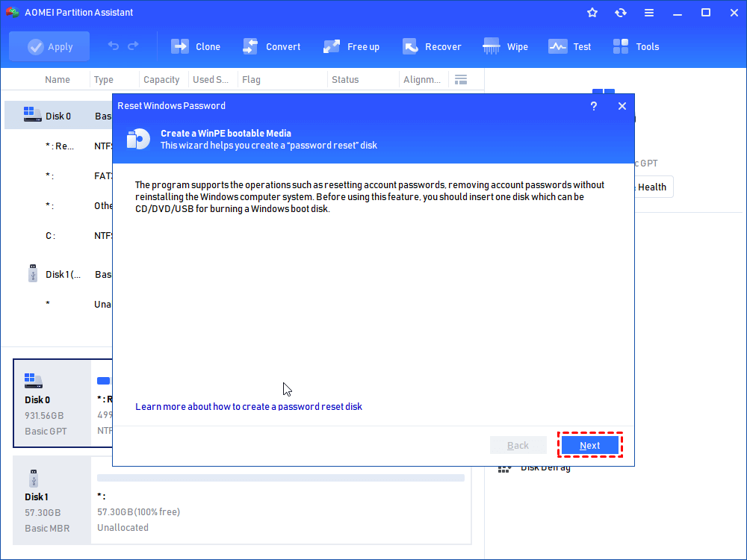Sort by the Capacity column header
This screenshot has width=747, height=560.
click(161, 80)
